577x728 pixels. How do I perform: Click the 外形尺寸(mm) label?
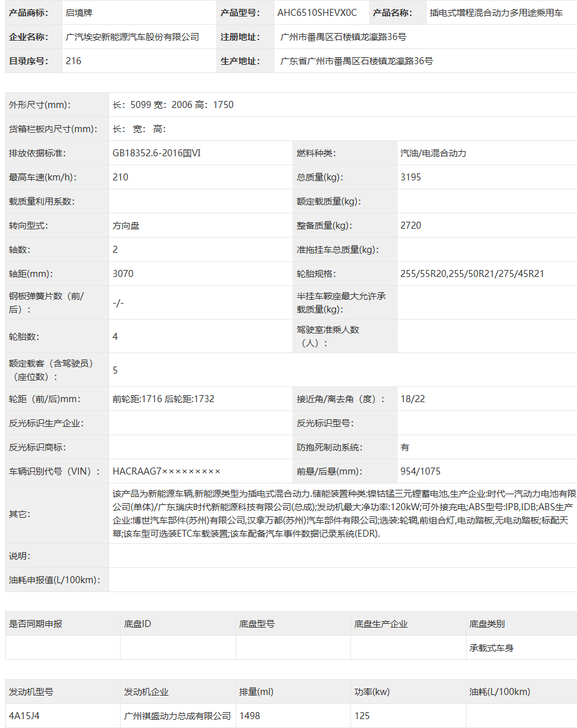click(39, 105)
